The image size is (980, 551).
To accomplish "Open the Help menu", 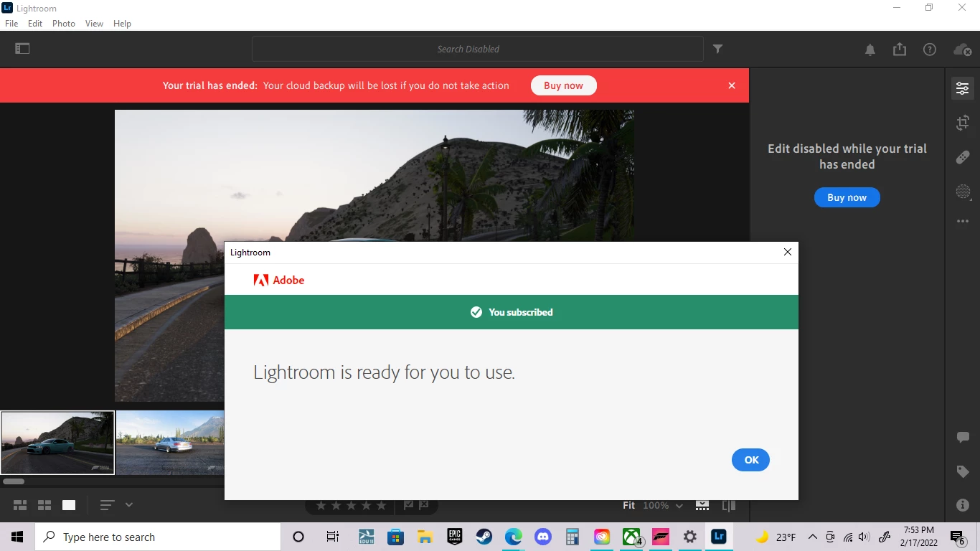I will pyautogui.click(x=122, y=23).
